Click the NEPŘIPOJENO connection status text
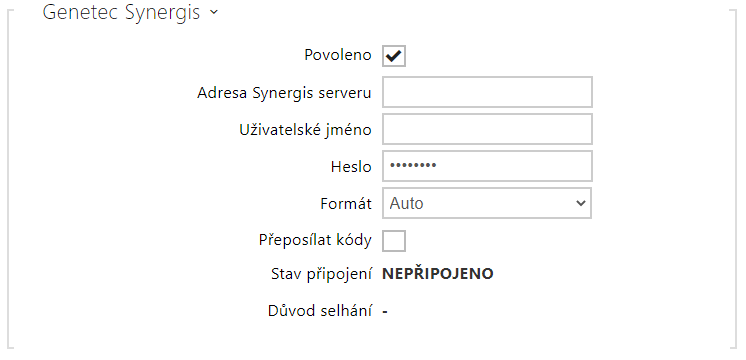This screenshot has width=746, height=360. pos(438,273)
